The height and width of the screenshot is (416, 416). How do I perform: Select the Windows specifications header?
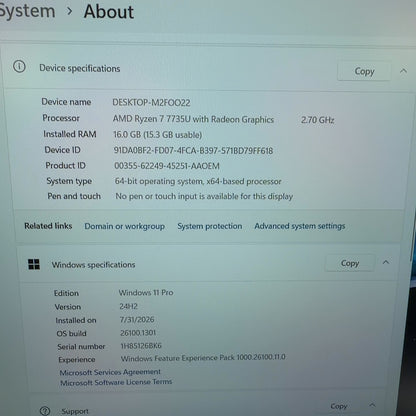point(93,265)
